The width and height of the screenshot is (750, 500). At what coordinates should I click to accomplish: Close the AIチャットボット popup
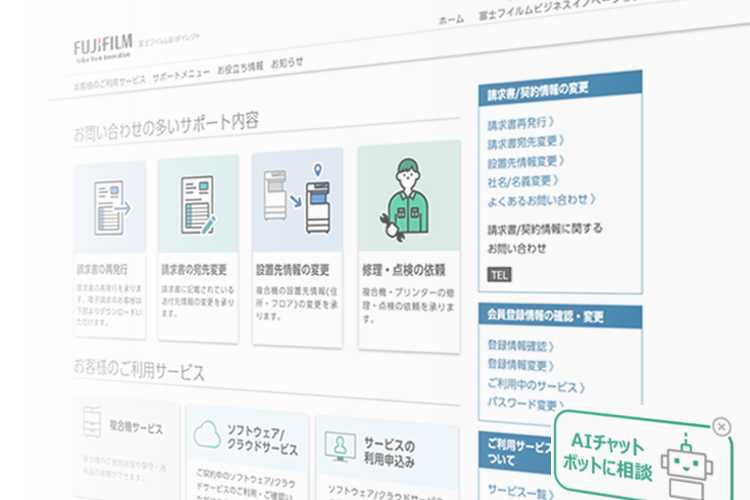(x=722, y=427)
